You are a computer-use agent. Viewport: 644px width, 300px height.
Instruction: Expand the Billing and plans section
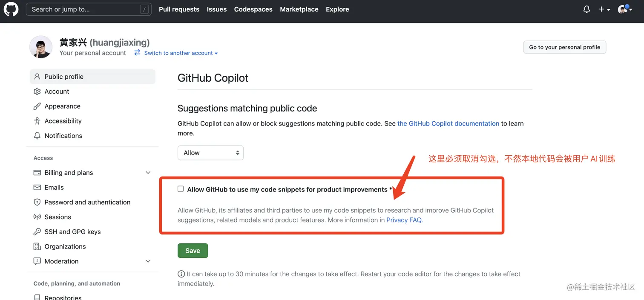tap(148, 173)
